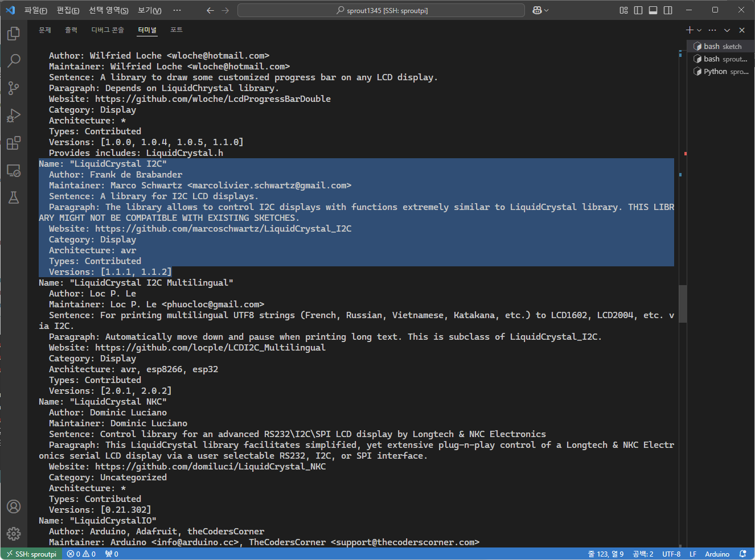The image size is (755, 560).
Task: Open the Manage settings gear
Action: (14, 533)
